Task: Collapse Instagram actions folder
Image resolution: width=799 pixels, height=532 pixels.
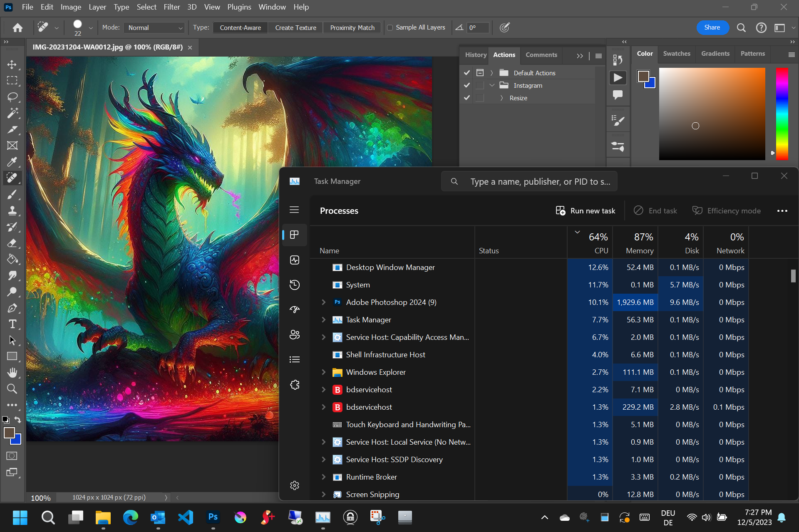Action: coord(492,85)
